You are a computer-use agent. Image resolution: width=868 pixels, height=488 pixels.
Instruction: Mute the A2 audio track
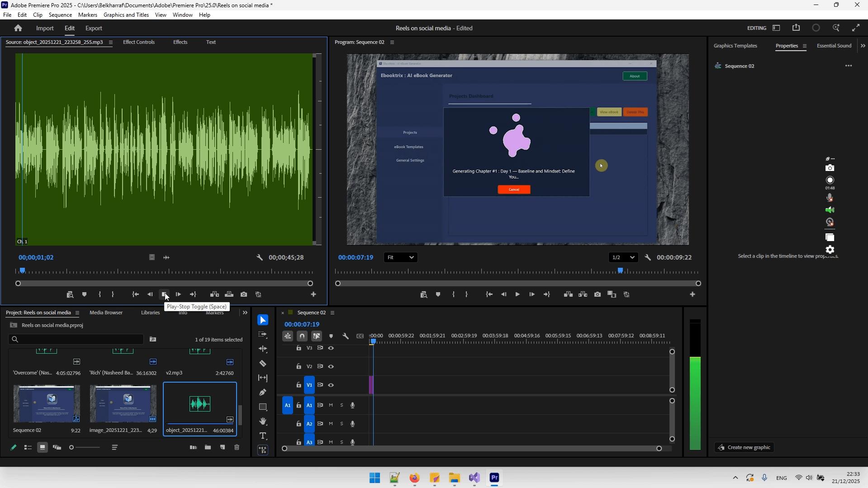[331, 424]
